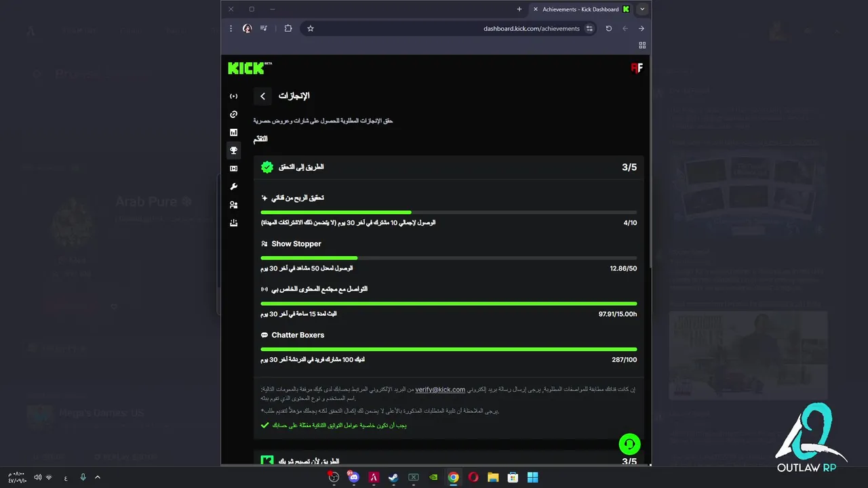The width and height of the screenshot is (868, 488).
Task: Open the red AF profile avatar
Action: click(x=636, y=68)
